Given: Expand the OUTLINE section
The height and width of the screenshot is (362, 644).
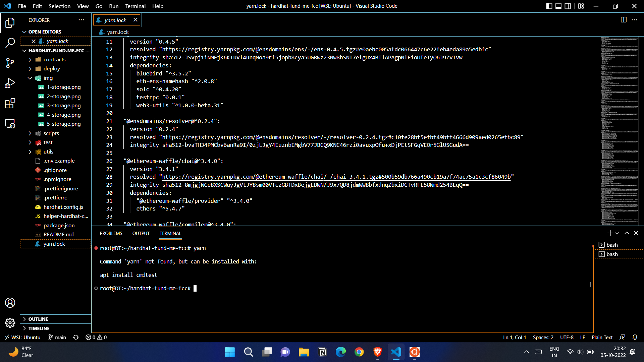Looking at the screenshot, I should pyautogui.click(x=55, y=319).
